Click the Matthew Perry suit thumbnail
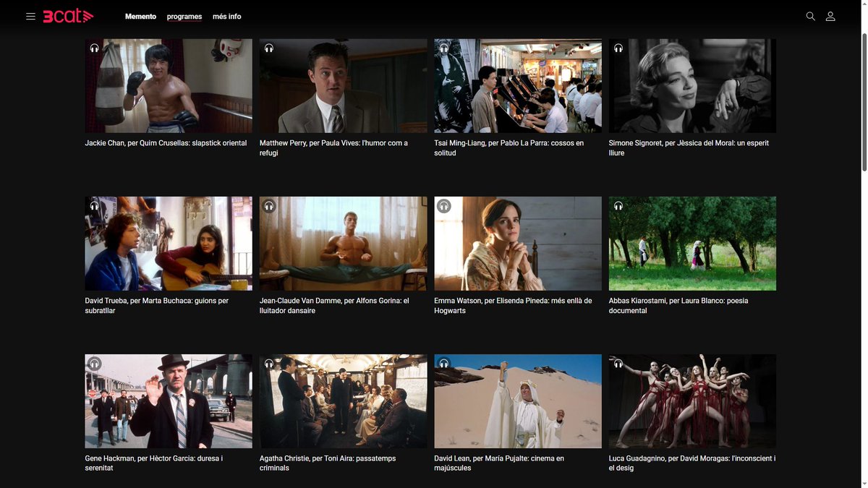The width and height of the screenshot is (868, 488). pyautogui.click(x=343, y=86)
